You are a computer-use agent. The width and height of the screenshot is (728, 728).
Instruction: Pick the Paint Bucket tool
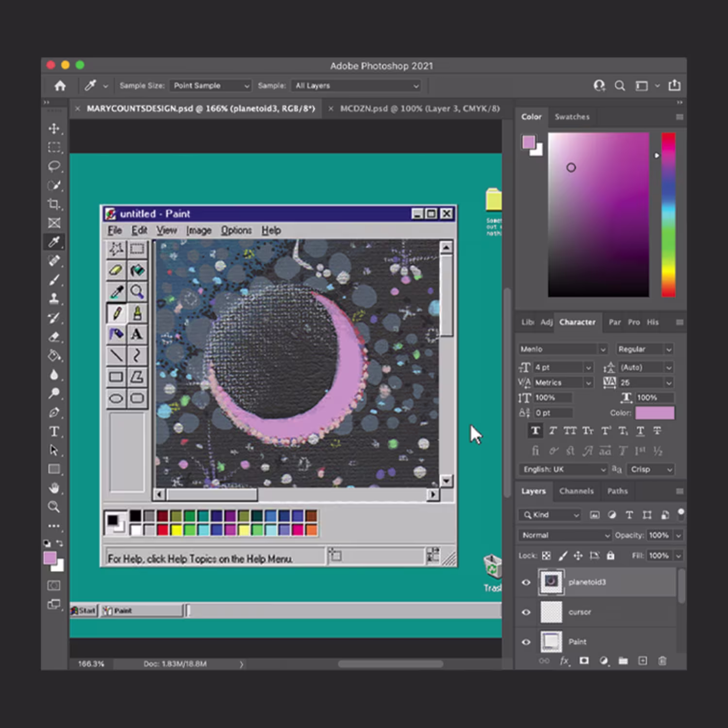pyautogui.click(x=54, y=356)
